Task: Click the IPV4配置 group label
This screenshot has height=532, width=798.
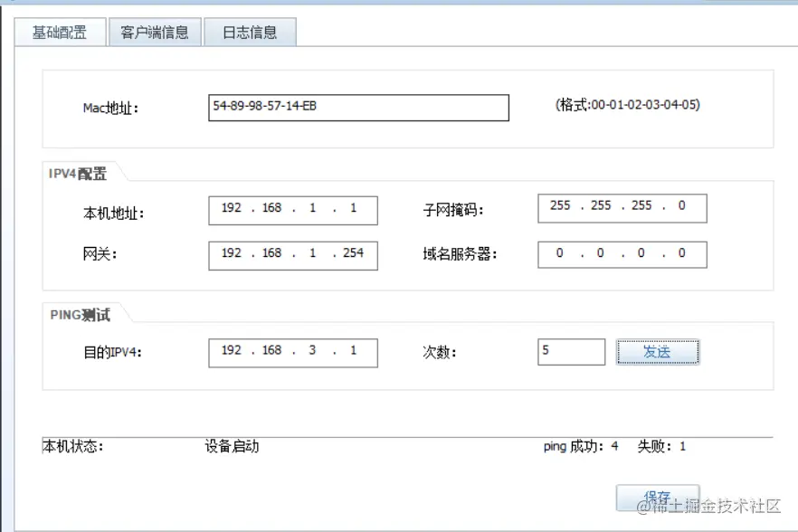Action: [78, 174]
